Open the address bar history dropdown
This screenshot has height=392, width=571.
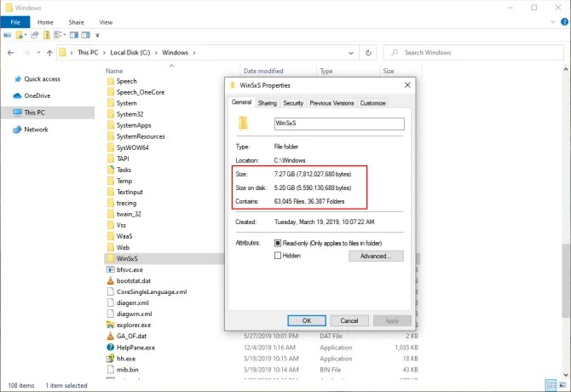(x=350, y=53)
